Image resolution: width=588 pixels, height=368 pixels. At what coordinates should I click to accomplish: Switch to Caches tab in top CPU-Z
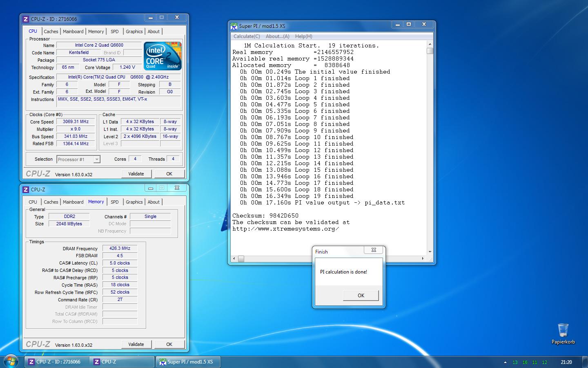pyautogui.click(x=51, y=31)
